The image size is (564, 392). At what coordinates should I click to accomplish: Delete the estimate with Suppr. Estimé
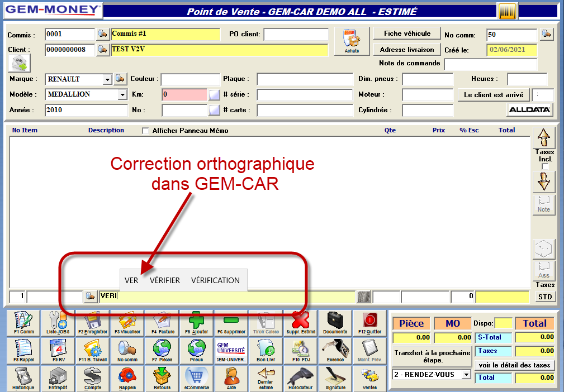[x=300, y=323]
